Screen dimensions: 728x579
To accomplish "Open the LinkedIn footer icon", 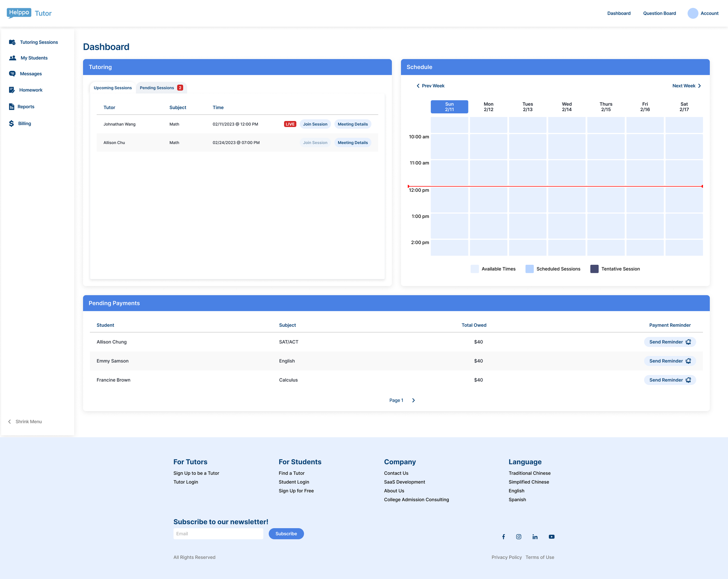I will 535,537.
